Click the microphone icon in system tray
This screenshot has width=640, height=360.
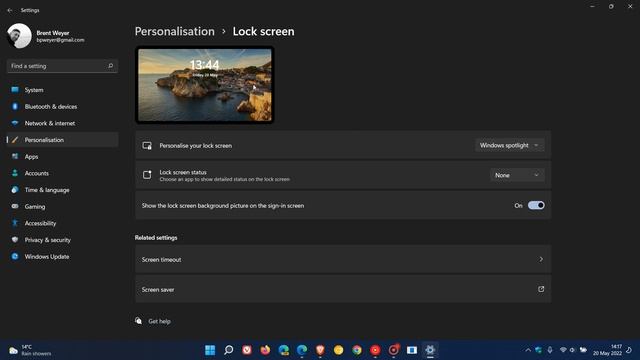550,350
